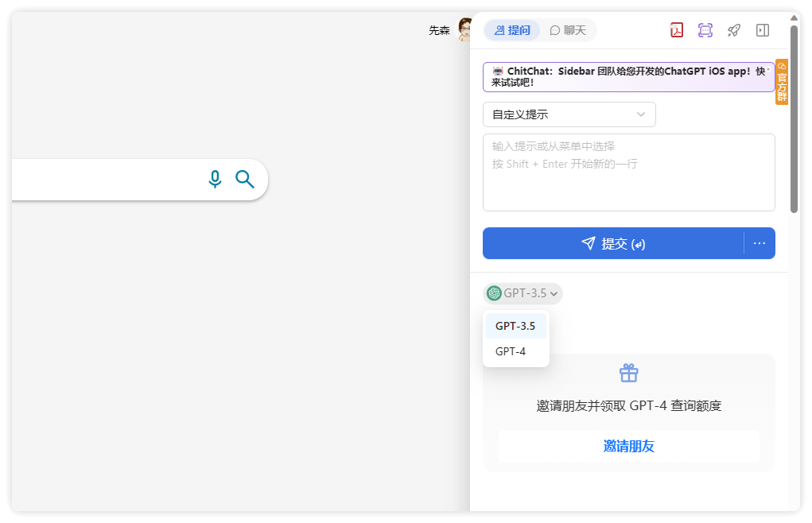Image resolution: width=812 pixels, height=523 pixels.
Task: Switch to the 提问 ask mode
Action: (x=511, y=30)
